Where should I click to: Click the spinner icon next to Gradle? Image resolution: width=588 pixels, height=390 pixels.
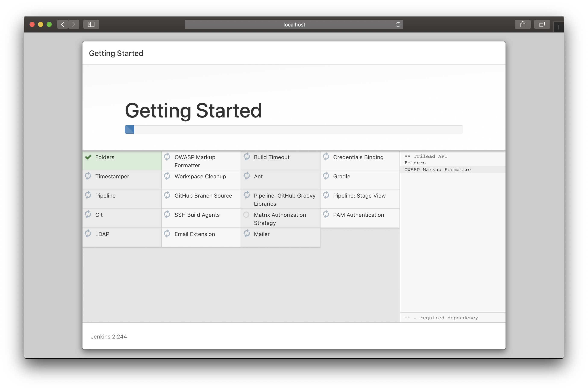click(326, 176)
